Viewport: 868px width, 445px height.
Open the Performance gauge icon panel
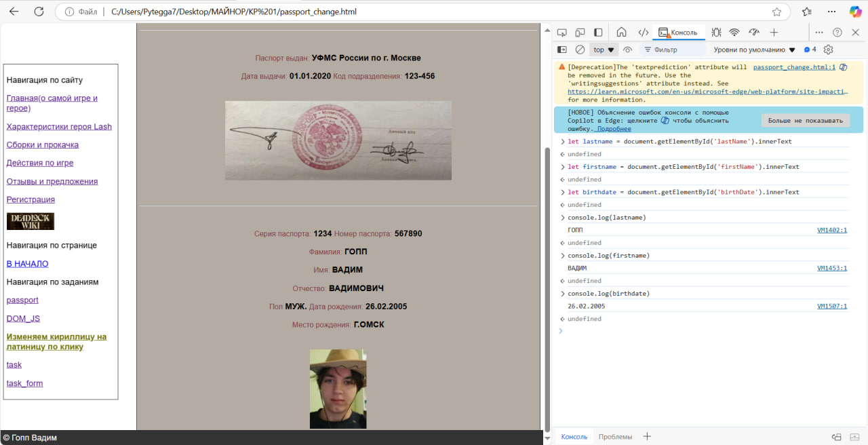[x=753, y=32]
